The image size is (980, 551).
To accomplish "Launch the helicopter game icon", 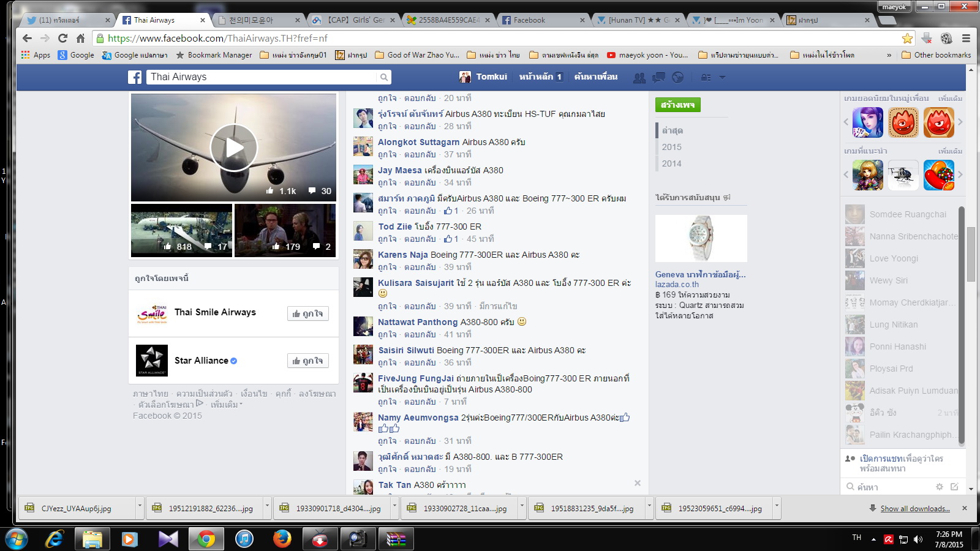I will pos(903,175).
